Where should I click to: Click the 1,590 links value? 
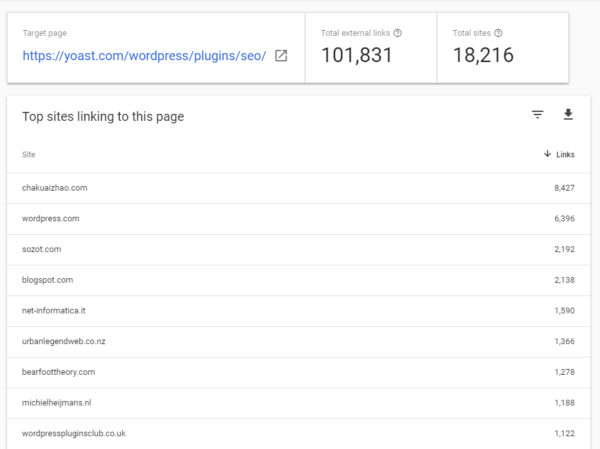click(564, 310)
